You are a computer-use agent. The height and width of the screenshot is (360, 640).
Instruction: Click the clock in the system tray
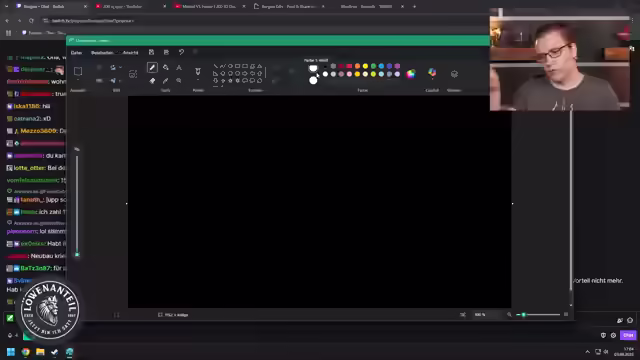[624, 351]
